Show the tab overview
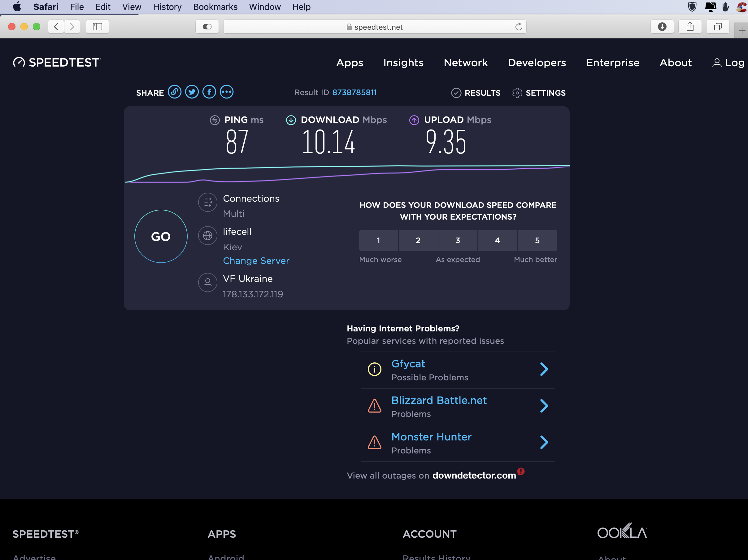Screen dimensions: 748x560 [x=718, y=27]
